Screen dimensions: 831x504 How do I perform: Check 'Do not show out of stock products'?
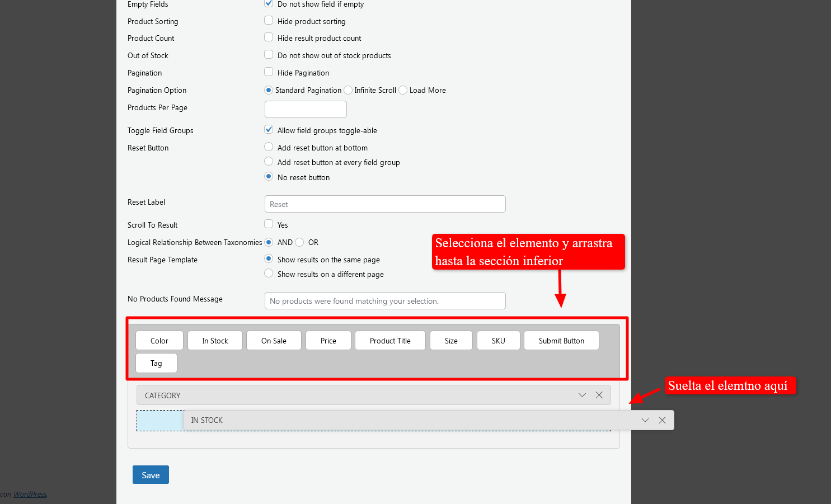pyautogui.click(x=269, y=54)
